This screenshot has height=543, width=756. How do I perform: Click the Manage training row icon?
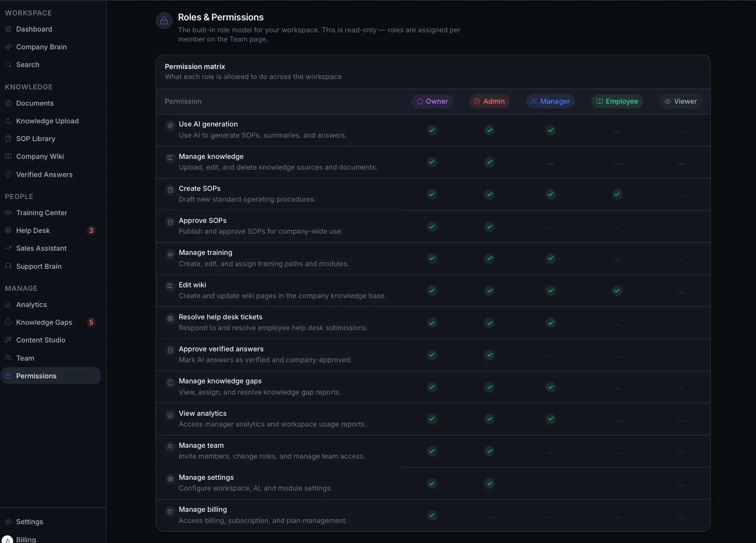[170, 254]
